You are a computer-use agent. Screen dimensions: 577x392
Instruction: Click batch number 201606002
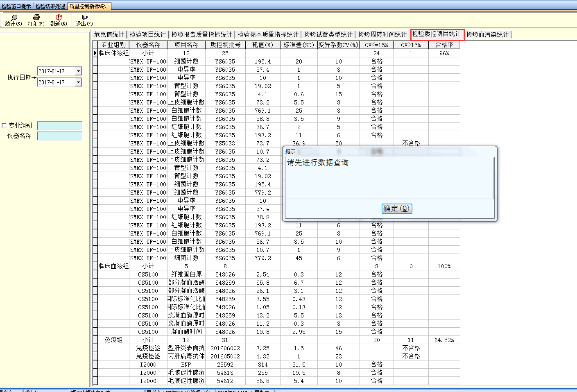(225, 348)
